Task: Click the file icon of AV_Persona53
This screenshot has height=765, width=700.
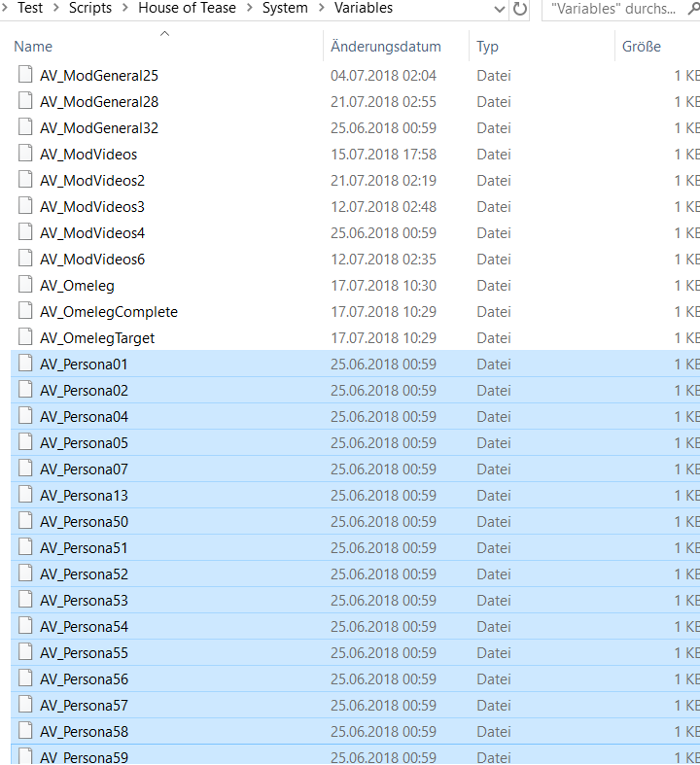Action: pos(25,600)
